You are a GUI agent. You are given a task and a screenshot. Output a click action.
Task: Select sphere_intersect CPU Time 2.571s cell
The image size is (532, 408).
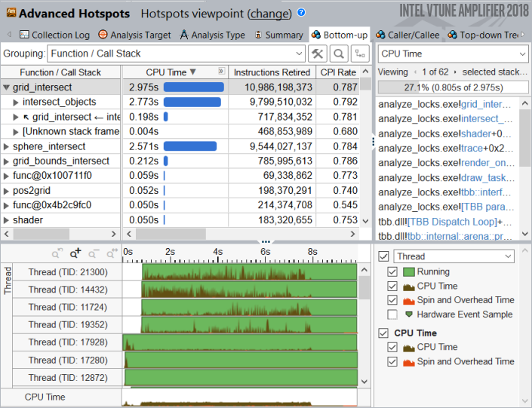click(x=175, y=146)
